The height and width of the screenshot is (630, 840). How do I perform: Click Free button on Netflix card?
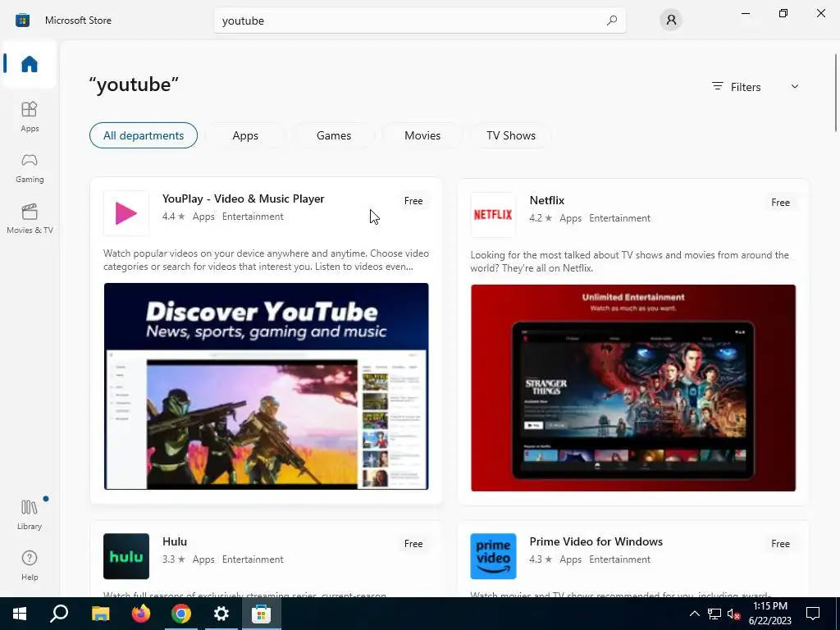coord(781,203)
